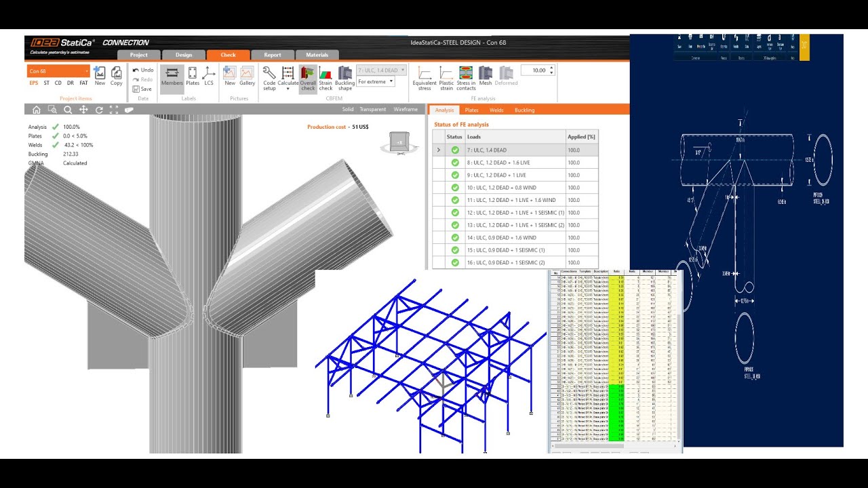Expand the row 7 : ULC, 1.4 DEAD
The image size is (868, 488).
(x=439, y=150)
